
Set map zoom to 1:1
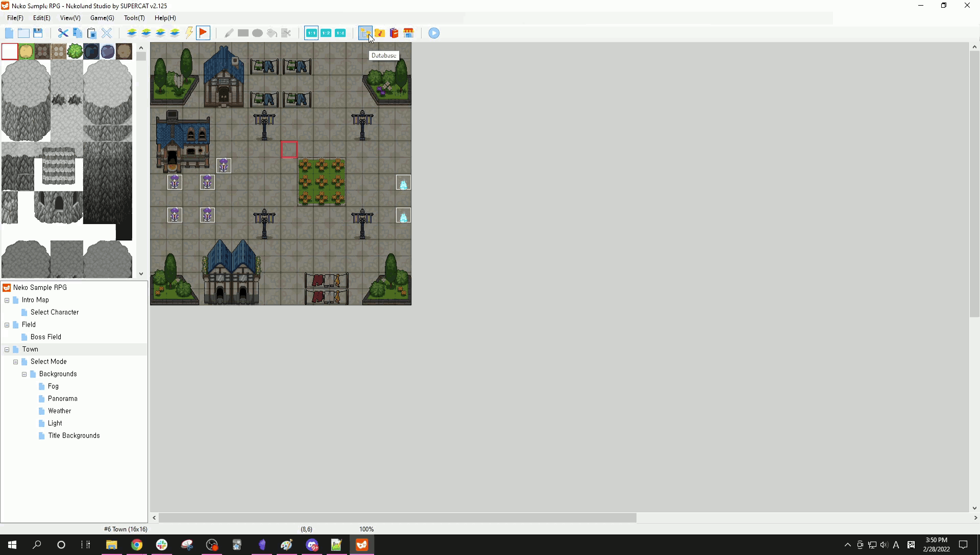[x=311, y=33]
